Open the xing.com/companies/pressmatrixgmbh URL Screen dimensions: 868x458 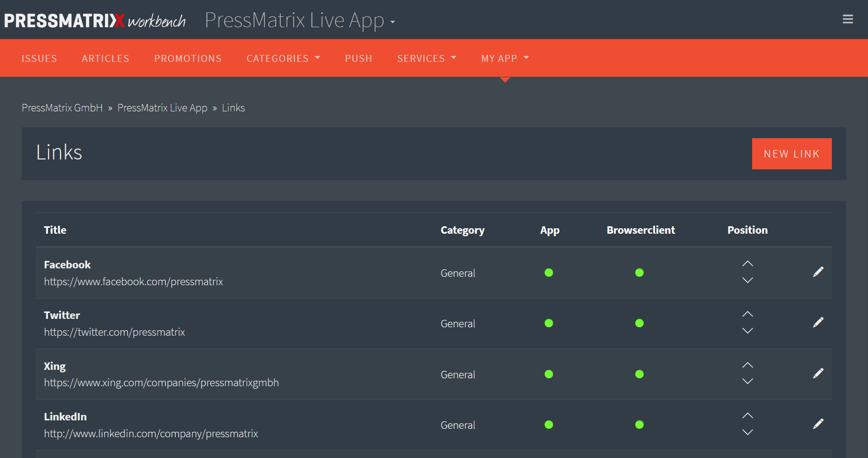pos(161,383)
